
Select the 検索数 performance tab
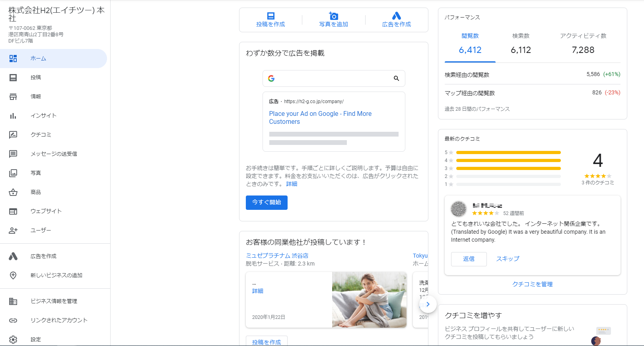(x=521, y=44)
